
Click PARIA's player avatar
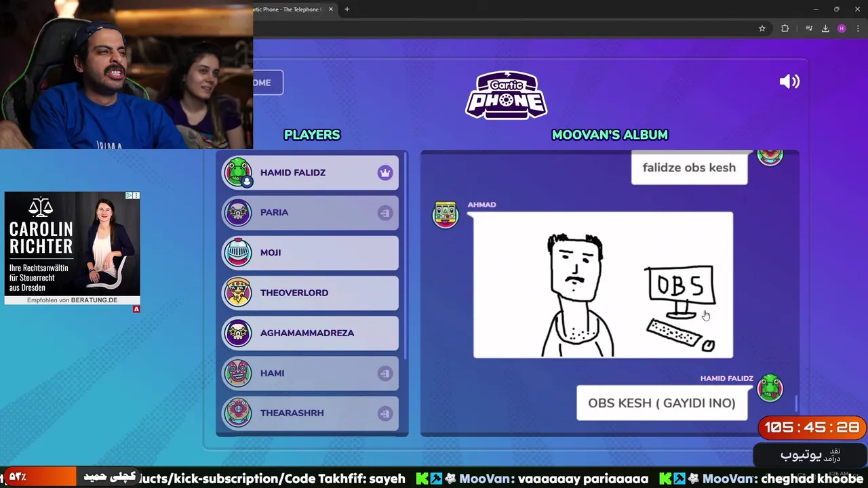(x=238, y=213)
